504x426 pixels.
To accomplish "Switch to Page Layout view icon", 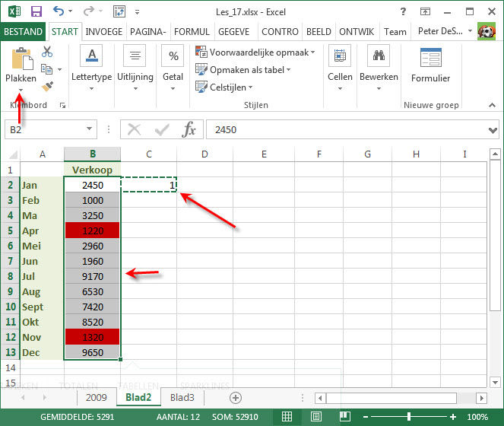I will pos(316,417).
